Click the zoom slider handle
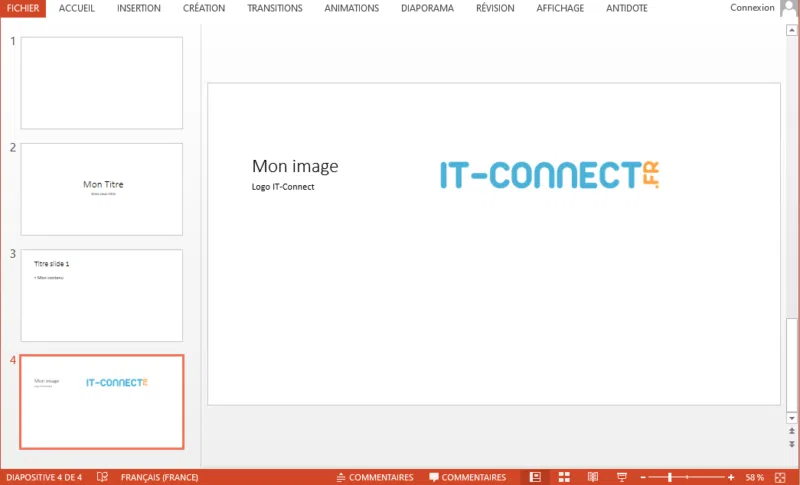Screen dimensions: 800x485 (669, 477)
